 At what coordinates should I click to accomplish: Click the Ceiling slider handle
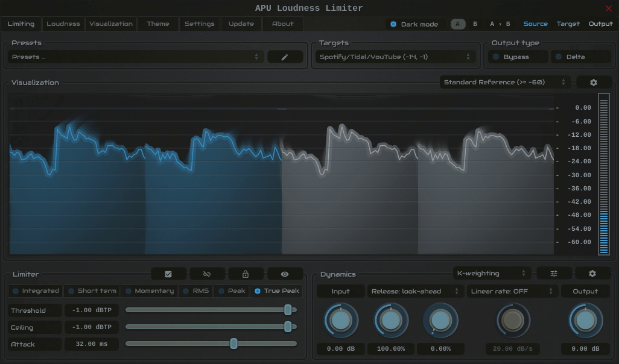(288, 327)
